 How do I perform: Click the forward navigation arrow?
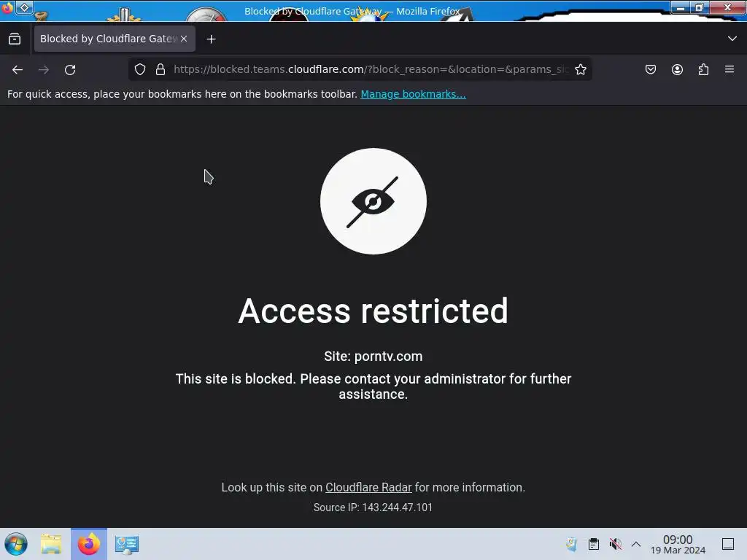point(44,70)
